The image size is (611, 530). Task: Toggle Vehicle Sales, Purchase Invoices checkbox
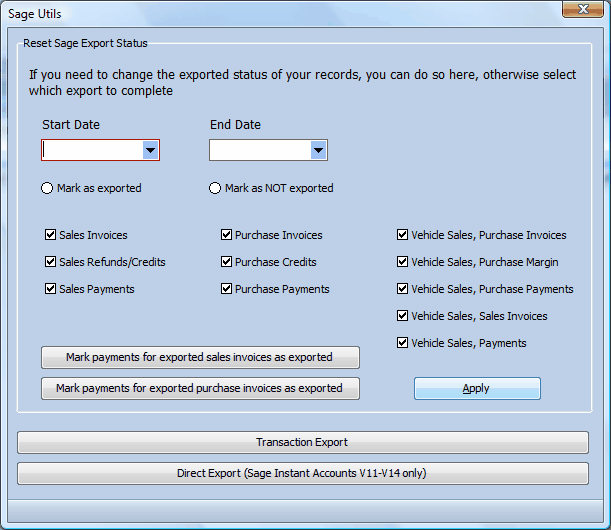coord(403,235)
